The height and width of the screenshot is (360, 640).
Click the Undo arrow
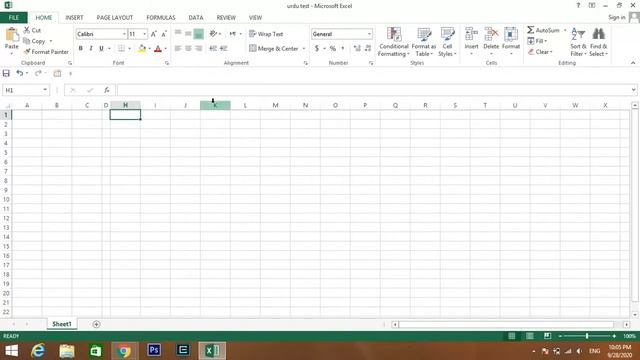pos(19,73)
